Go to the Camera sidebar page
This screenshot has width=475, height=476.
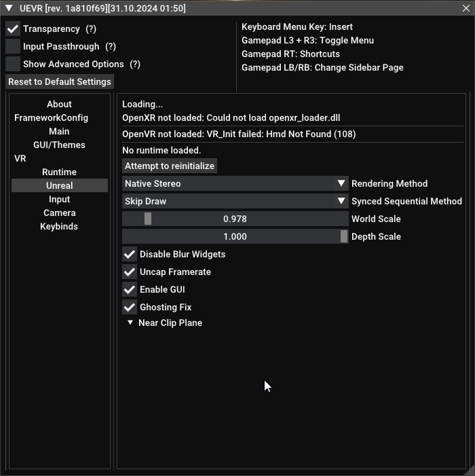click(59, 213)
